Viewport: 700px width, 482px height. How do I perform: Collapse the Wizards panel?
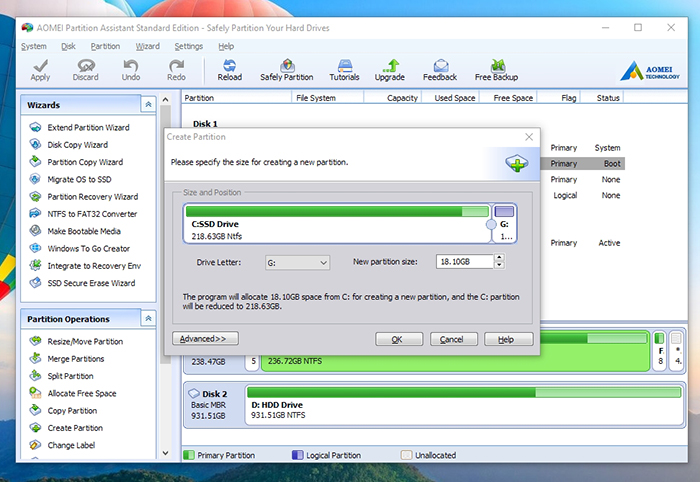tap(148, 104)
